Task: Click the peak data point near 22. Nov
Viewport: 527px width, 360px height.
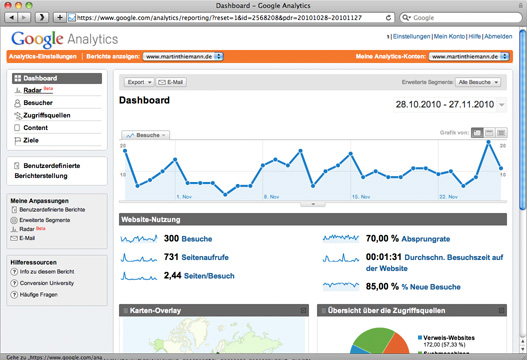Action: pyautogui.click(x=488, y=142)
